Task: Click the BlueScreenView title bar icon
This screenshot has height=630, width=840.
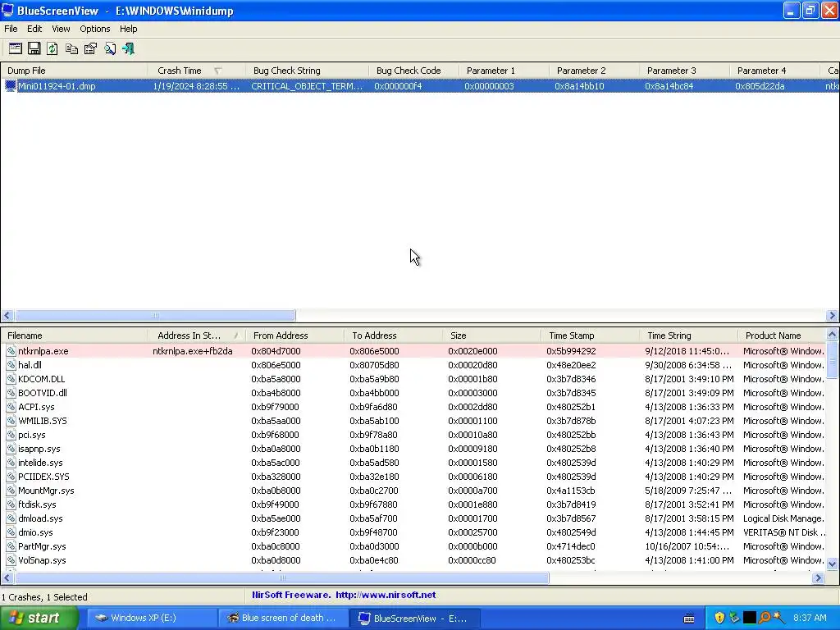Action: click(7, 10)
